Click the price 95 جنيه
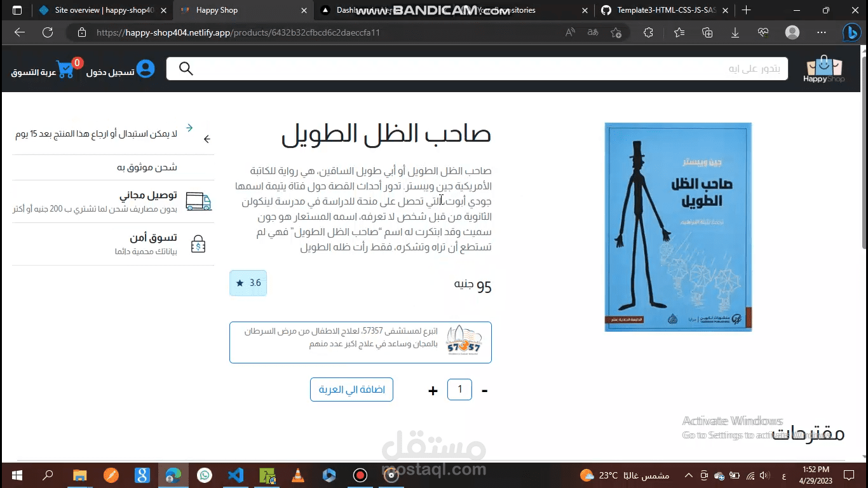 click(x=473, y=286)
